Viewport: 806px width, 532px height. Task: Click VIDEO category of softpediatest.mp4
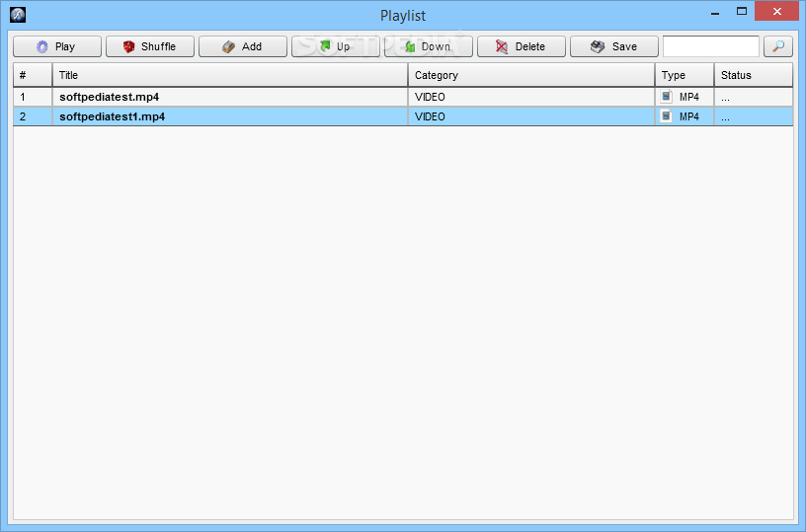[430, 97]
